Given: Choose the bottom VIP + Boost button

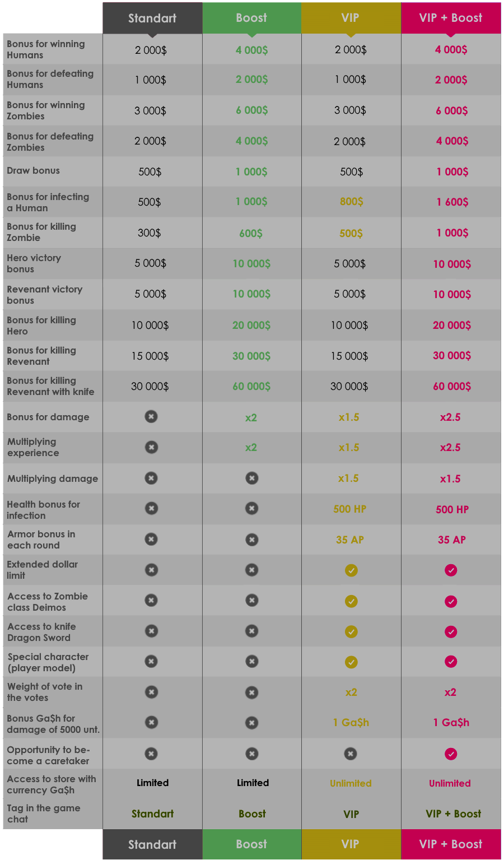Looking at the screenshot, I should [451, 844].
